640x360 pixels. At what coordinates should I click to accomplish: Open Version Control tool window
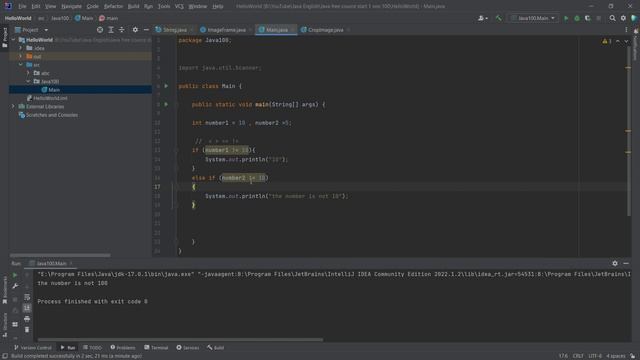33,348
